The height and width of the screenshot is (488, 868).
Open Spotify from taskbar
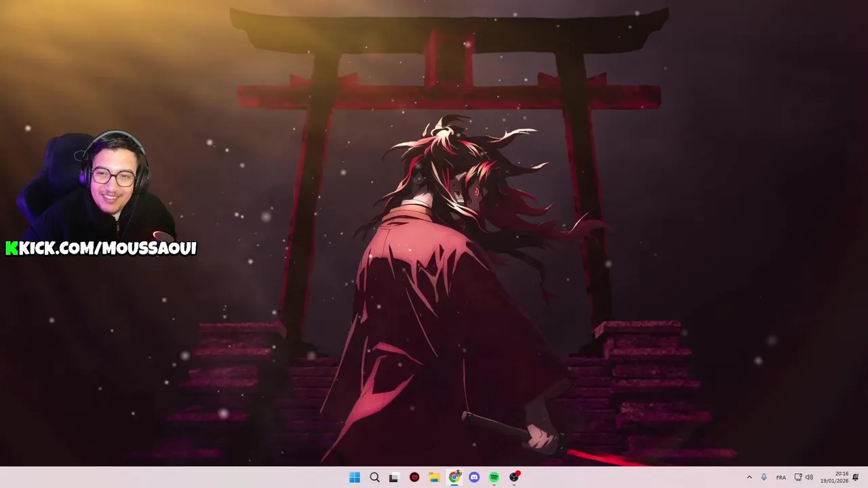494,477
